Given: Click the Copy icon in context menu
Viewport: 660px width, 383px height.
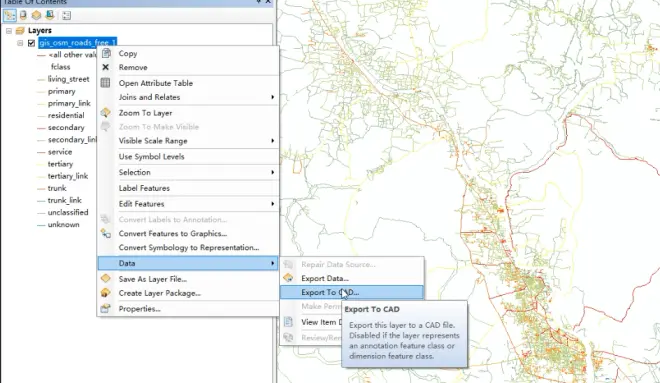Looking at the screenshot, I should [x=106, y=53].
